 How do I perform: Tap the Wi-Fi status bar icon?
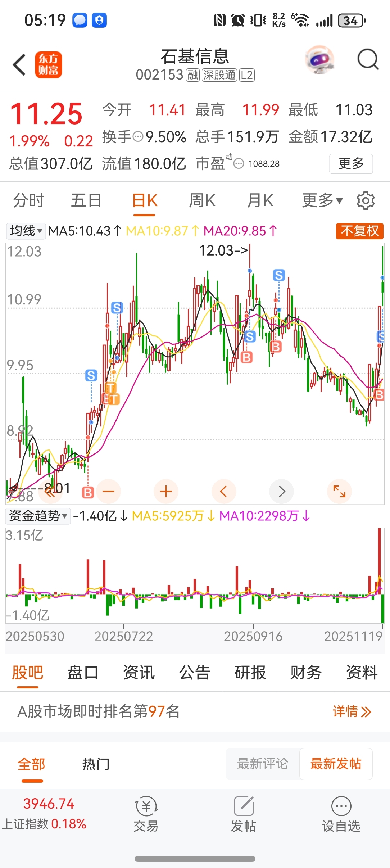(300, 20)
